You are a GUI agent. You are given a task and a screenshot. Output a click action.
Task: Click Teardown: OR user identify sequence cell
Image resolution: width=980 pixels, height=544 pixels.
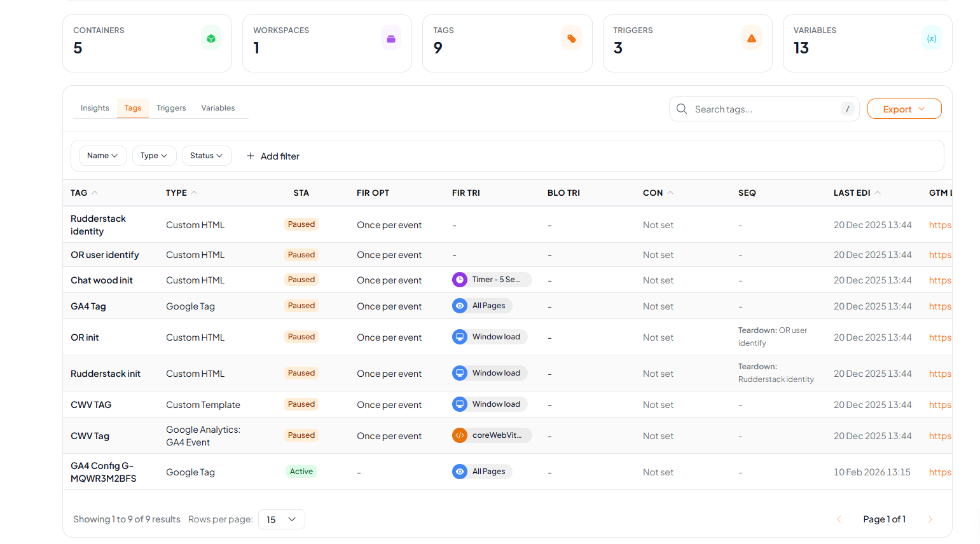point(773,337)
